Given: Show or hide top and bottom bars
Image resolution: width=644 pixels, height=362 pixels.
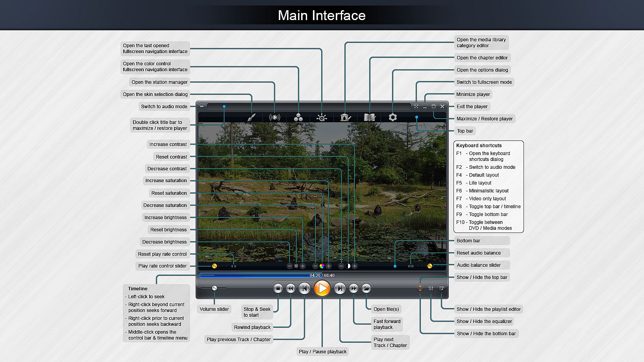Looking at the screenshot, I should point(420,288).
